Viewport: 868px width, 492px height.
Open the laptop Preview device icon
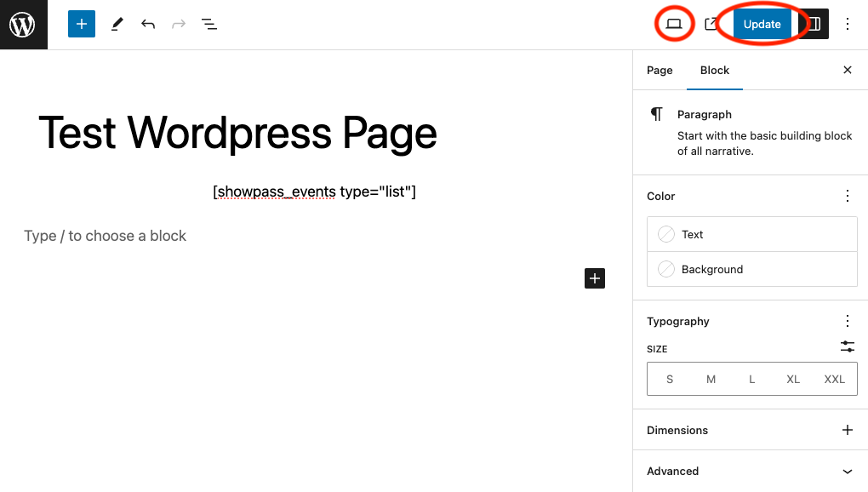coord(674,24)
